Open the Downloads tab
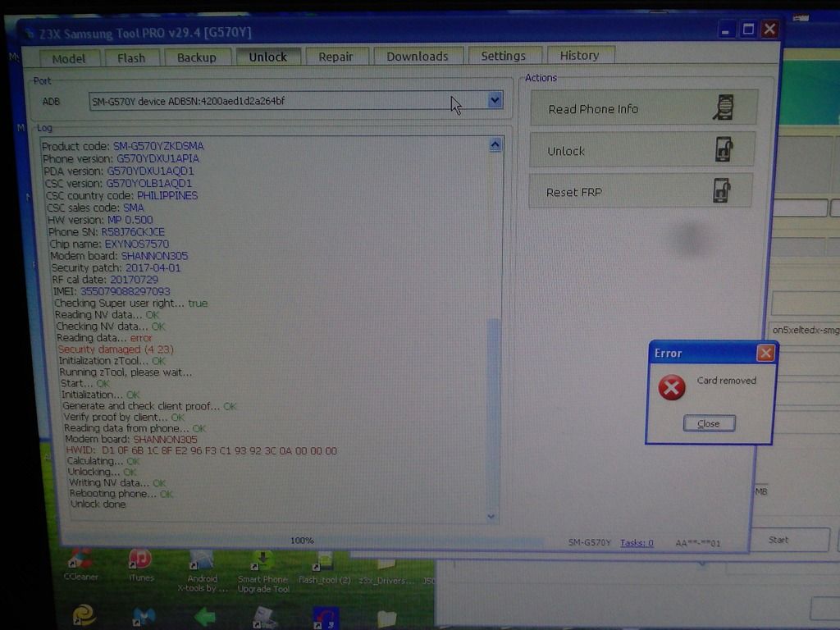Viewport: 840px width, 630px height. point(418,57)
